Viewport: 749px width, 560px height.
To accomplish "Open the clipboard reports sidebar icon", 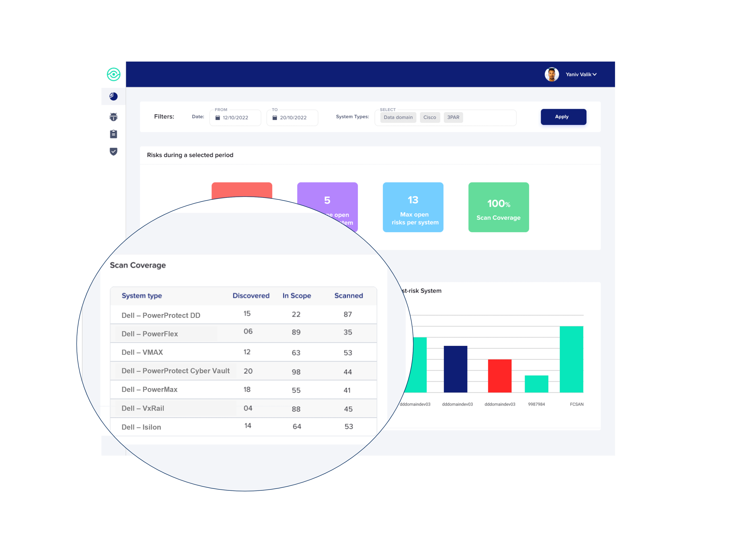I will click(114, 134).
